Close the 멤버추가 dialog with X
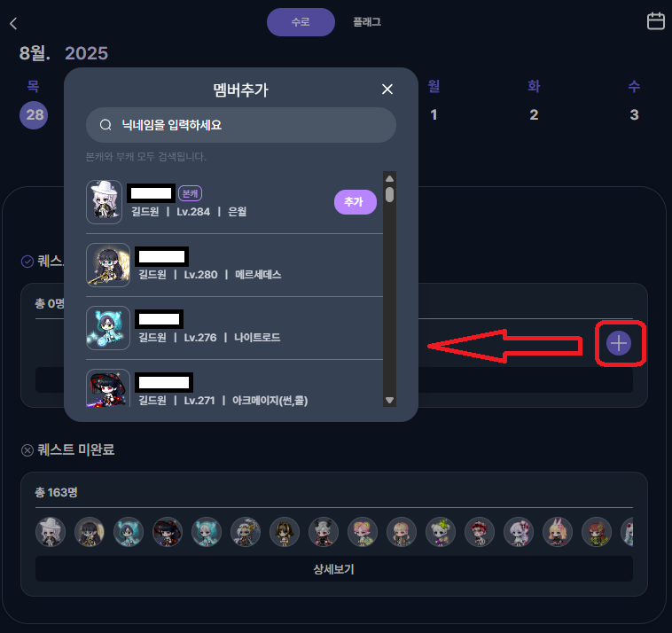Image resolution: width=672 pixels, height=633 pixels. [x=387, y=90]
